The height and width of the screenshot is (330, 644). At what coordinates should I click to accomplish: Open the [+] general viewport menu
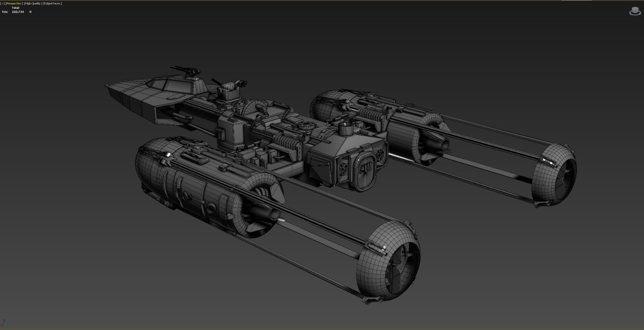pyautogui.click(x=2, y=3)
